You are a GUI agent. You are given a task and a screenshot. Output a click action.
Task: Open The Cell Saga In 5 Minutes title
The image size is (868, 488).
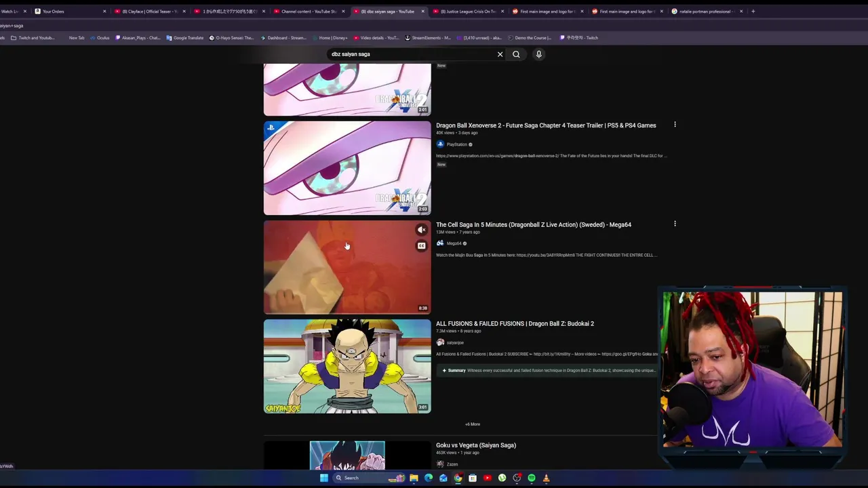[534, 224]
